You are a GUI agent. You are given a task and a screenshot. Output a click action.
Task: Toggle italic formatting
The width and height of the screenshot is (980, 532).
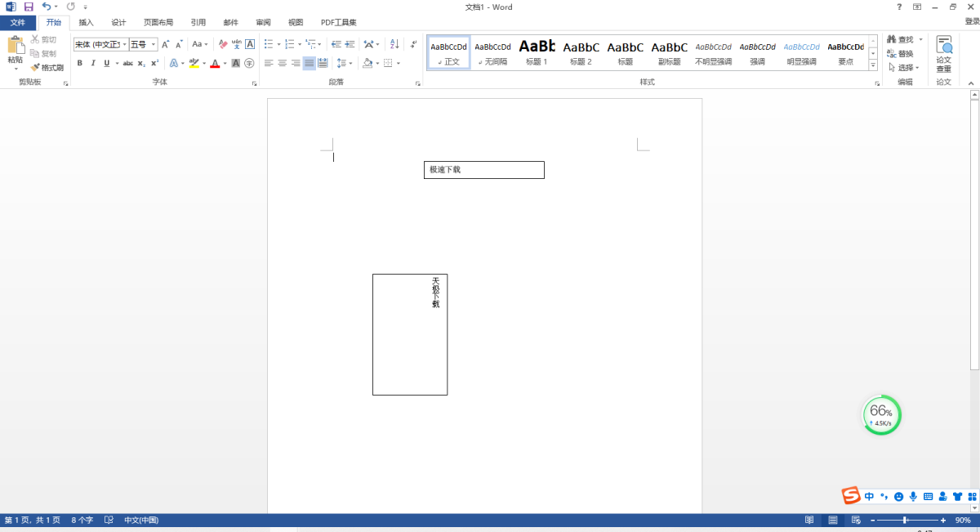pyautogui.click(x=92, y=63)
